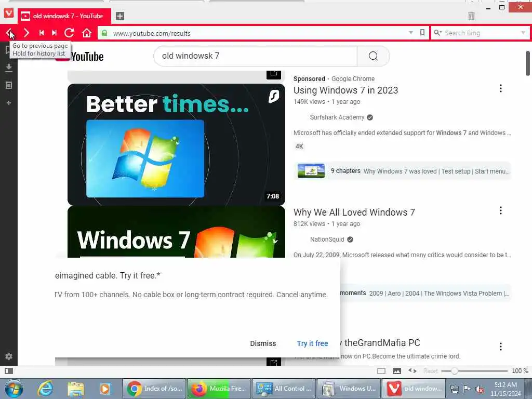Go forward with the next page arrow
Viewport: 532px width, 399px height.
pos(26,33)
